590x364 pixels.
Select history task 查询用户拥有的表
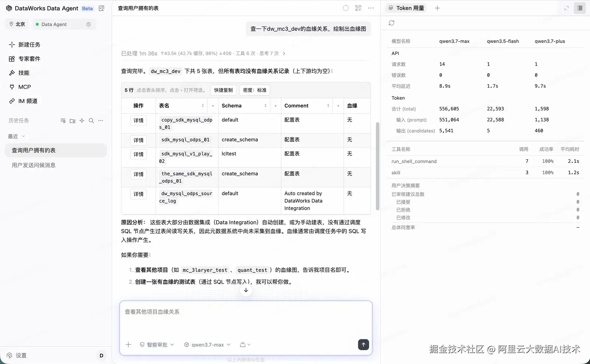[56, 150]
